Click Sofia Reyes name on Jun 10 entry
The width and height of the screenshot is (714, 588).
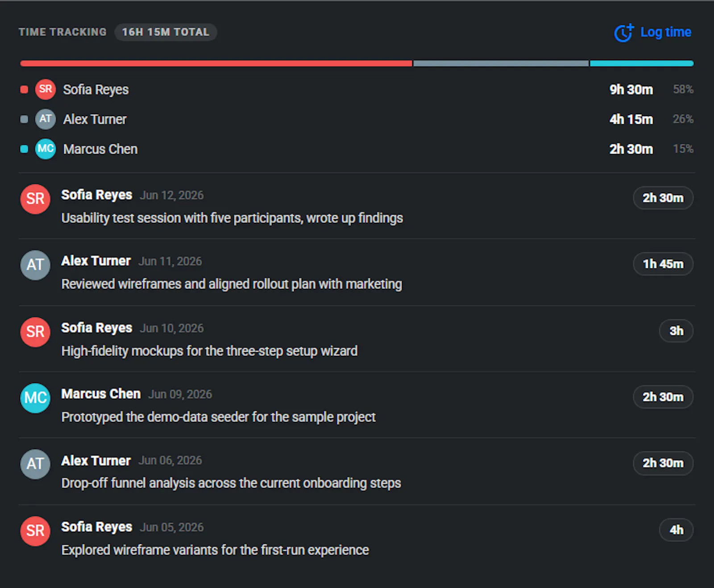click(x=97, y=328)
